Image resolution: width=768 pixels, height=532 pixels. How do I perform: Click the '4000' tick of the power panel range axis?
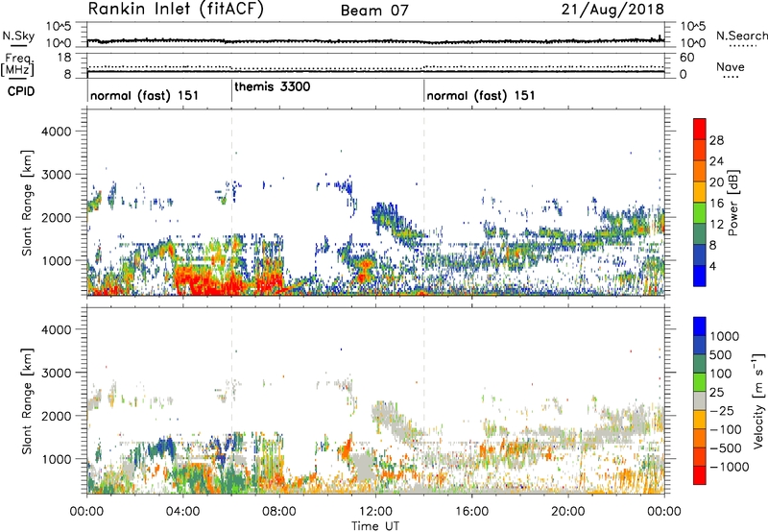click(57, 132)
